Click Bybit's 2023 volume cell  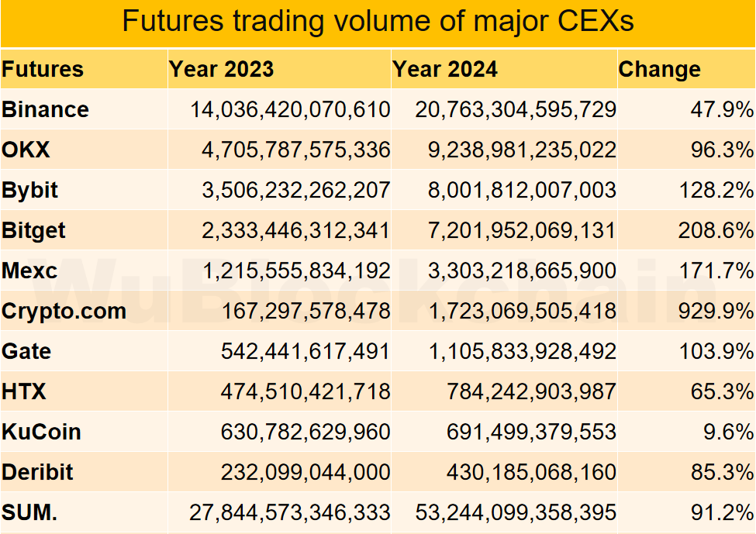[296, 190]
